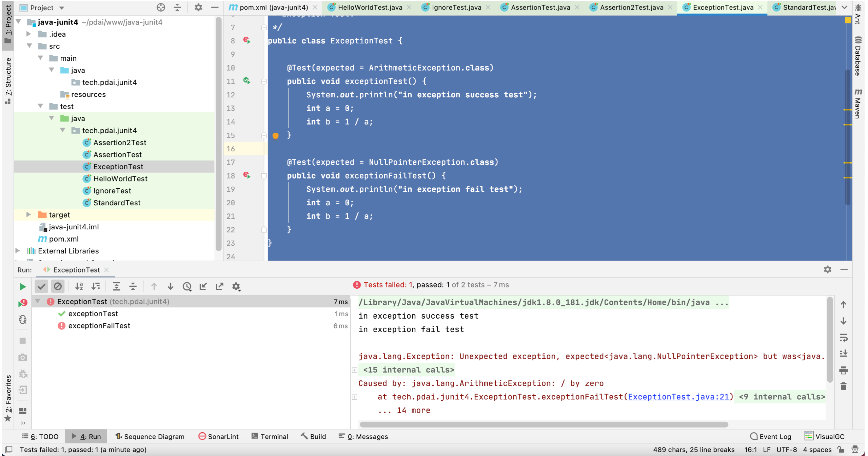Viewport: 868px width, 456px height.
Task: Hide the Project tool window
Action: click(x=215, y=7)
